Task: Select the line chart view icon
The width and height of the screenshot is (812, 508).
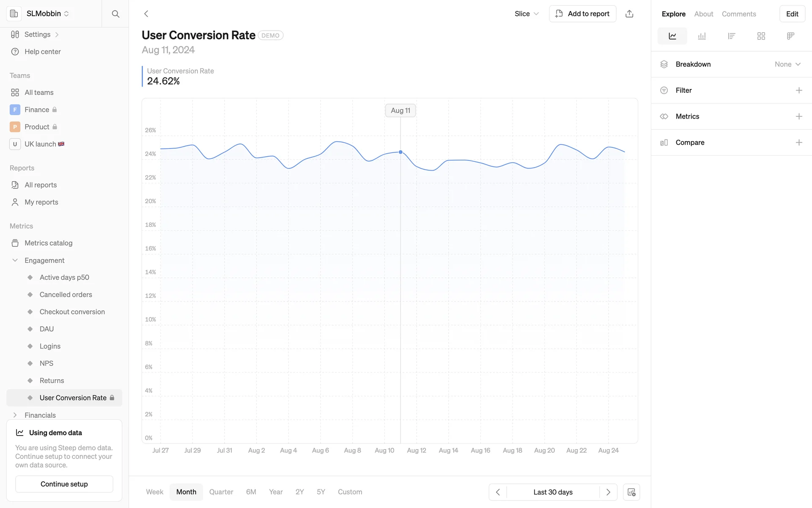Action: pos(672,36)
